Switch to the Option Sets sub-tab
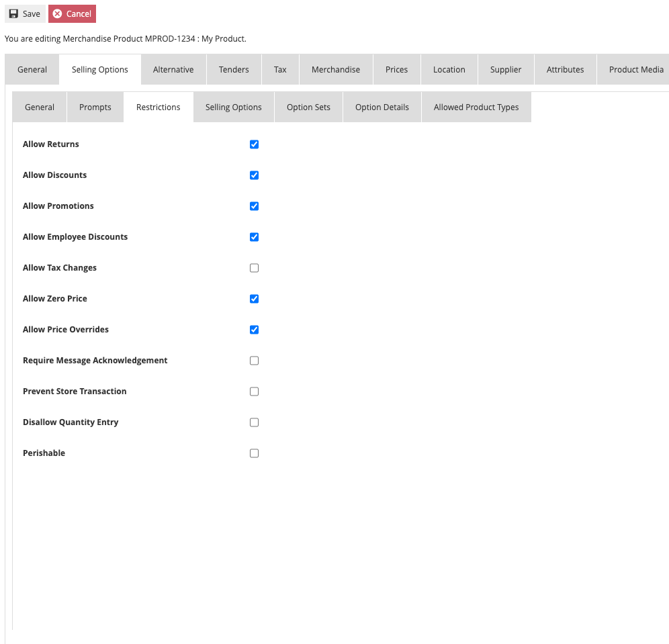Image resolution: width=669 pixels, height=644 pixels. tap(308, 107)
